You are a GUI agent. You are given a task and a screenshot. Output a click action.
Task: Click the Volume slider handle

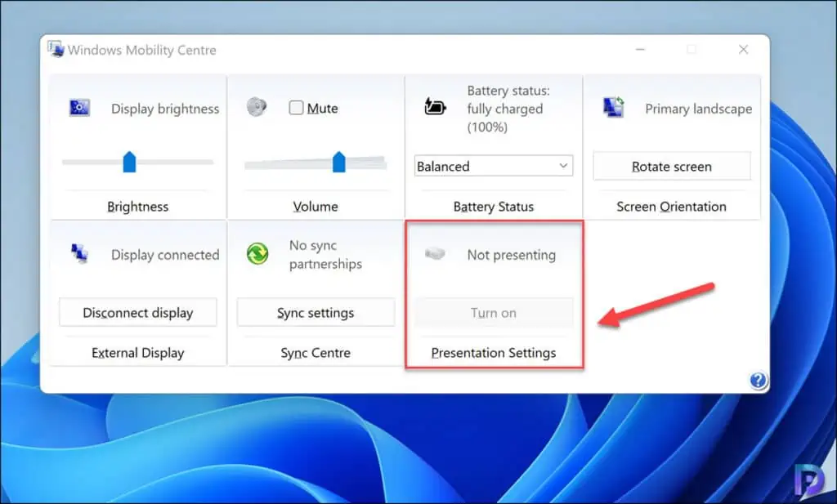[x=338, y=162]
